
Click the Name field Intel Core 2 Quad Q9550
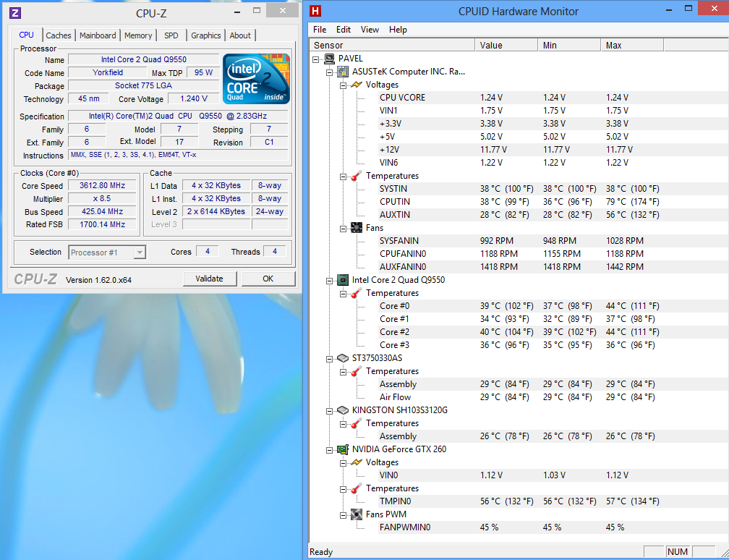coord(144,59)
